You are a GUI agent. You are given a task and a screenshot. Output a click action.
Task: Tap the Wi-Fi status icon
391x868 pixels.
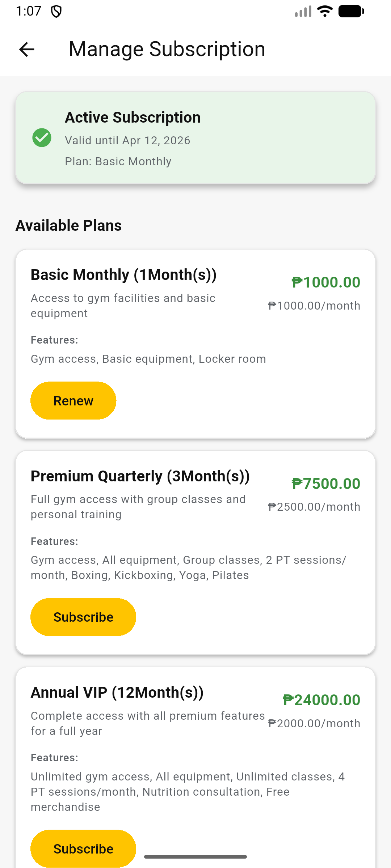(325, 12)
